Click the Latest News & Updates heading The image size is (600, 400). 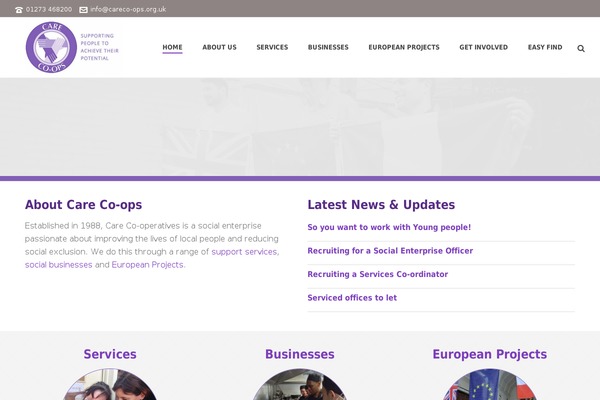[x=381, y=205]
